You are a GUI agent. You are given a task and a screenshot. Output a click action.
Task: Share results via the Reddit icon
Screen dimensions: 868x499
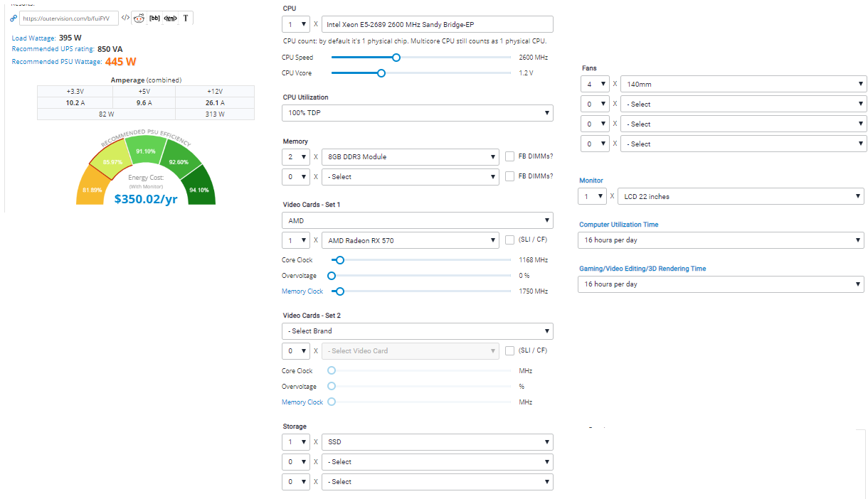pos(139,18)
